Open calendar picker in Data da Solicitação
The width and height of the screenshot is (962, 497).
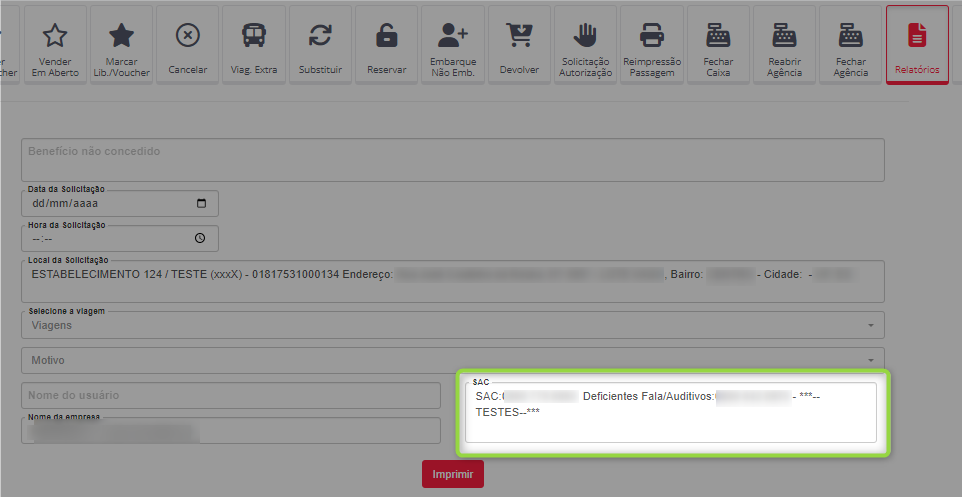(201, 204)
